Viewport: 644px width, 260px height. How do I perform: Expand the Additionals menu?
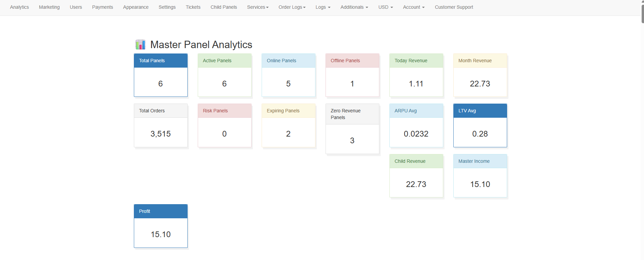coord(354,7)
